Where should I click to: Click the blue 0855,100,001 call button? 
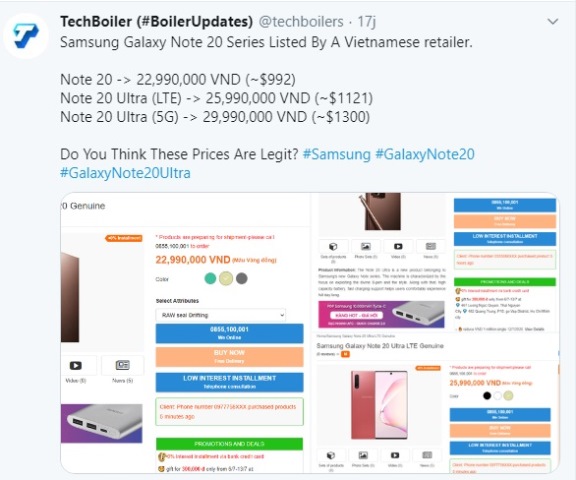(x=230, y=333)
